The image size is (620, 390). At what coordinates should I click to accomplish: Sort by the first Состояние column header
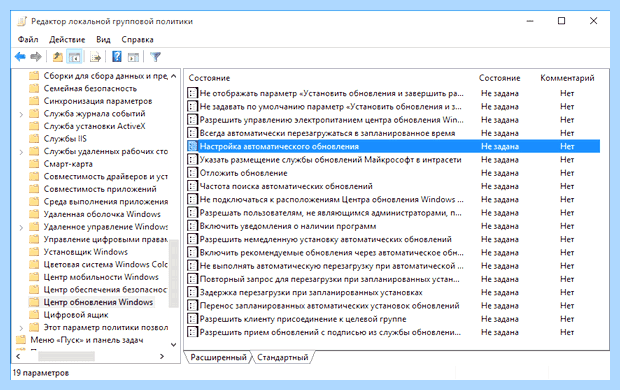pos(209,78)
